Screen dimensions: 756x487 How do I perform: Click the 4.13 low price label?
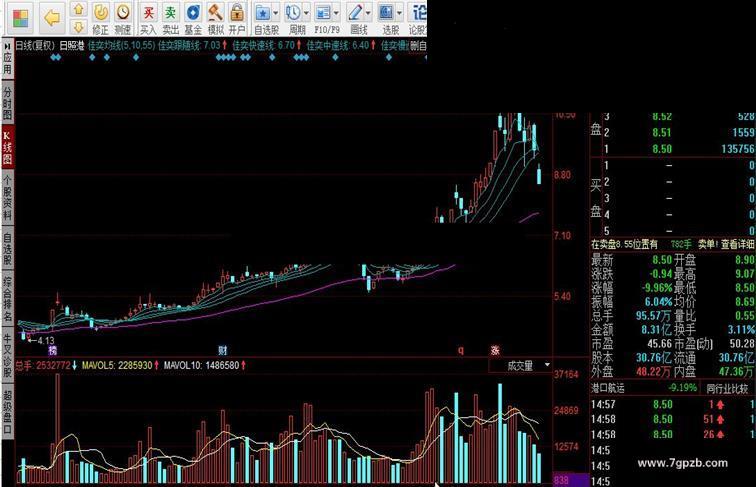pos(46,340)
